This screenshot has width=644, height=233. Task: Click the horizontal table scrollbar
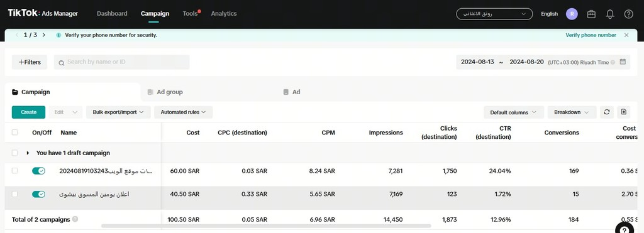pyautogui.click(x=266, y=226)
